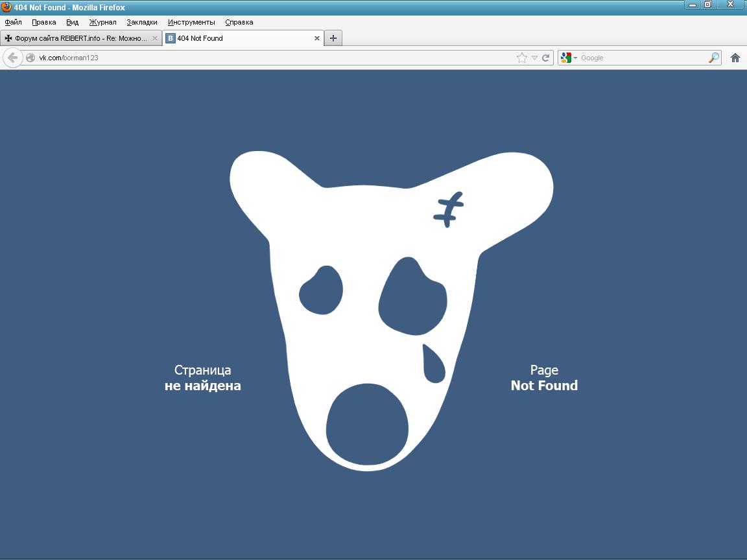The image size is (747, 560).
Task: Click the VK favicon on 404 tab
Action: click(x=170, y=38)
